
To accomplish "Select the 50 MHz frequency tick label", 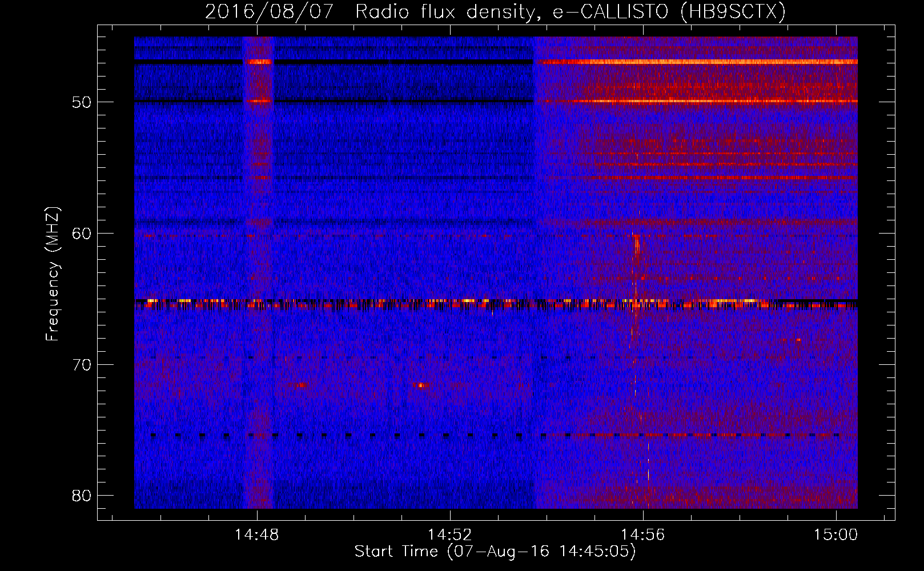I will pos(82,102).
